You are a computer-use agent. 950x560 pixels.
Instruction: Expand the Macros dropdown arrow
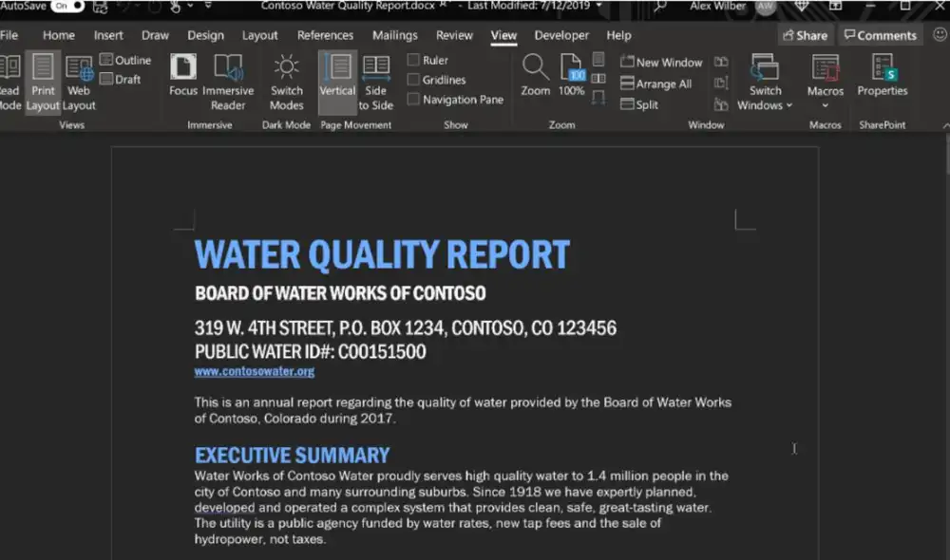click(x=825, y=104)
